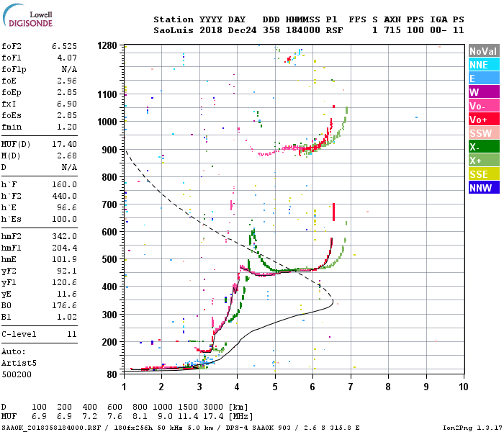Click the foF2 value 6.525
Viewport: 504px width, 432px height.
[x=64, y=46]
